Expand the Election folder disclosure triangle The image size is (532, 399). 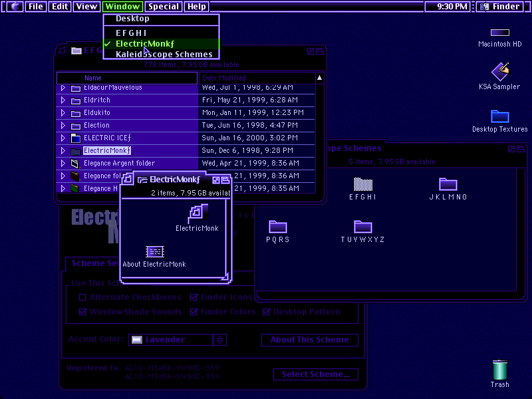(x=63, y=125)
